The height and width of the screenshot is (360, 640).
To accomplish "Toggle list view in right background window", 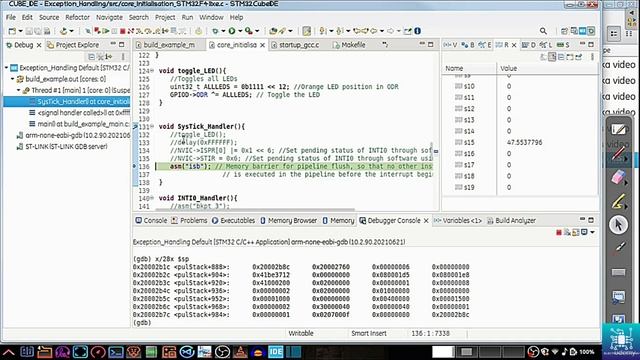I will click(614, 34).
